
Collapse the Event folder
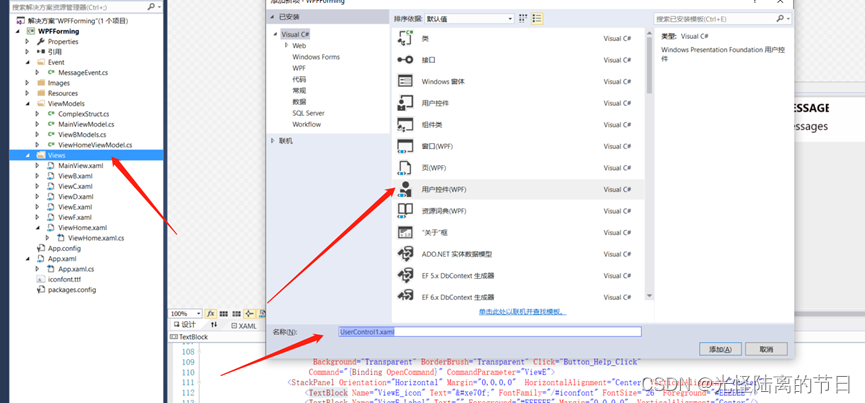click(x=26, y=62)
